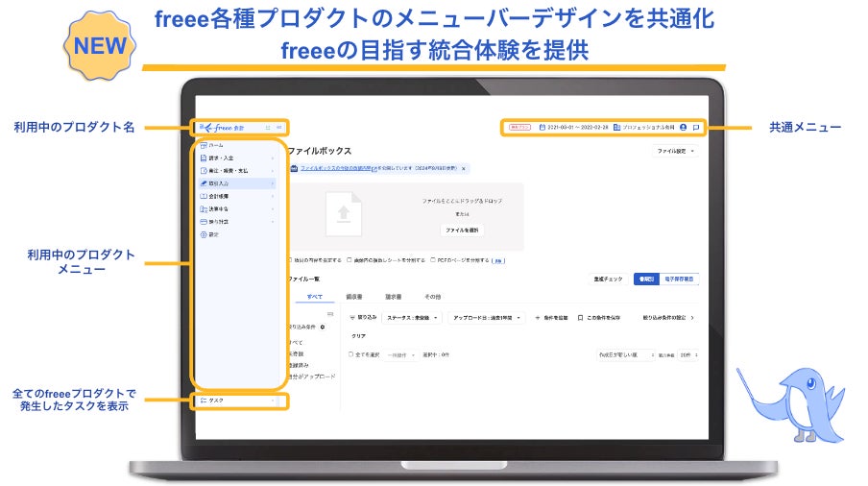Select 自分がアップロード in the saved filter list
This screenshot has height=486, width=868.
click(x=312, y=377)
